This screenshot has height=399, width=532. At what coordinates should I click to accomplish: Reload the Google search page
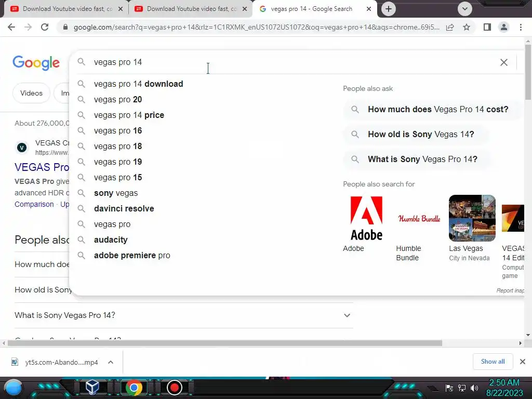(x=45, y=27)
